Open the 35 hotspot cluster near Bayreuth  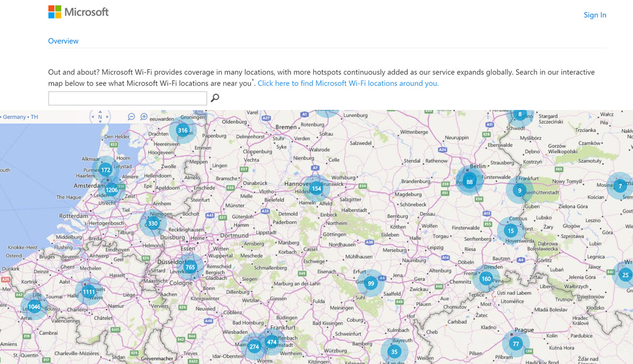pyautogui.click(x=394, y=352)
